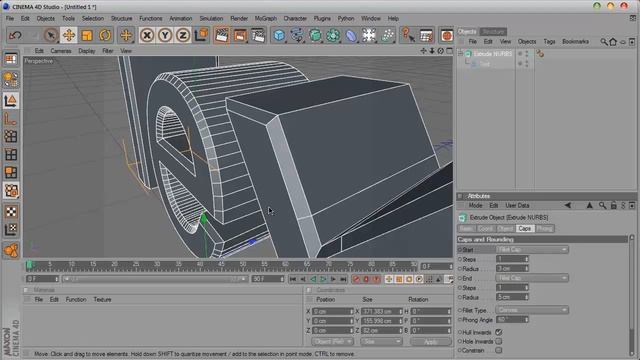Open the Character menu

click(295, 19)
